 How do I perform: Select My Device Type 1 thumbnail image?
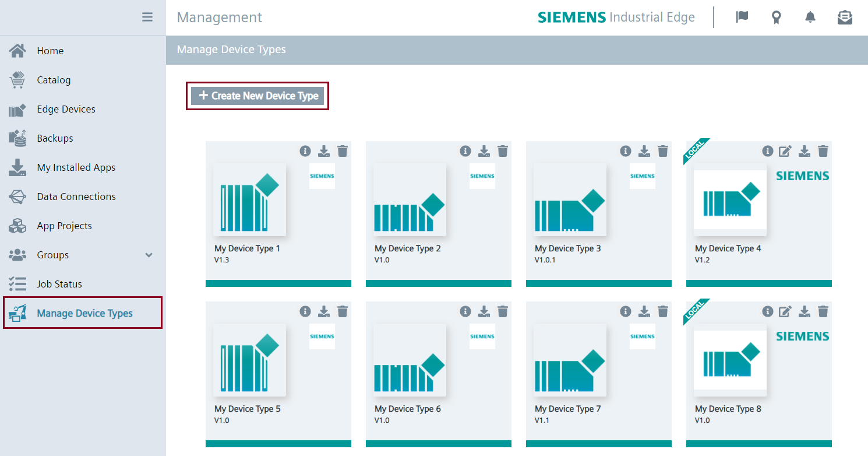tap(250, 199)
